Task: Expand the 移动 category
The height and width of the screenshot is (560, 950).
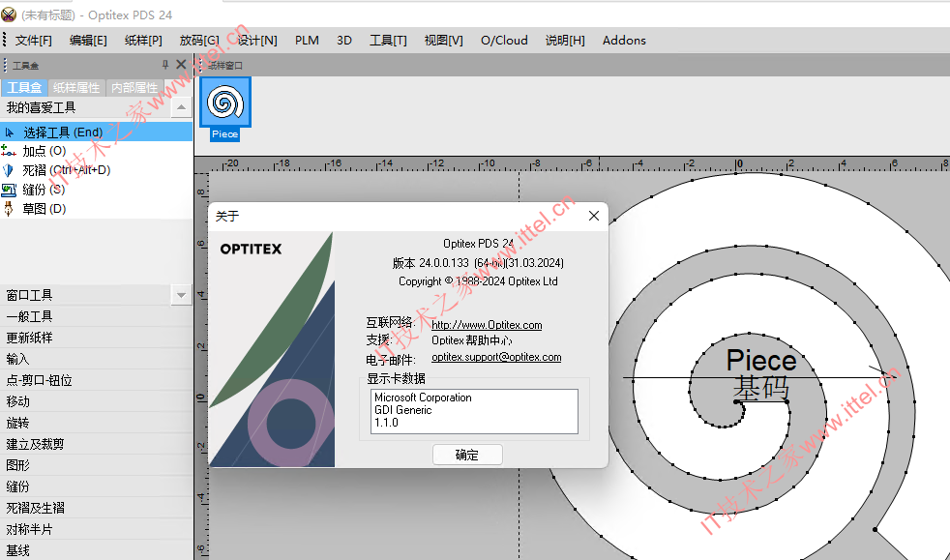Action: 97,401
